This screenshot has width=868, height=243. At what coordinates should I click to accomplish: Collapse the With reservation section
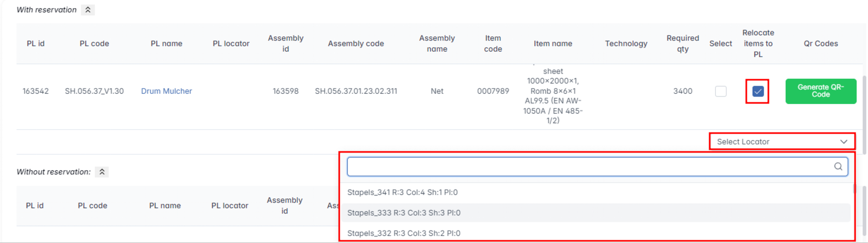tap(88, 10)
